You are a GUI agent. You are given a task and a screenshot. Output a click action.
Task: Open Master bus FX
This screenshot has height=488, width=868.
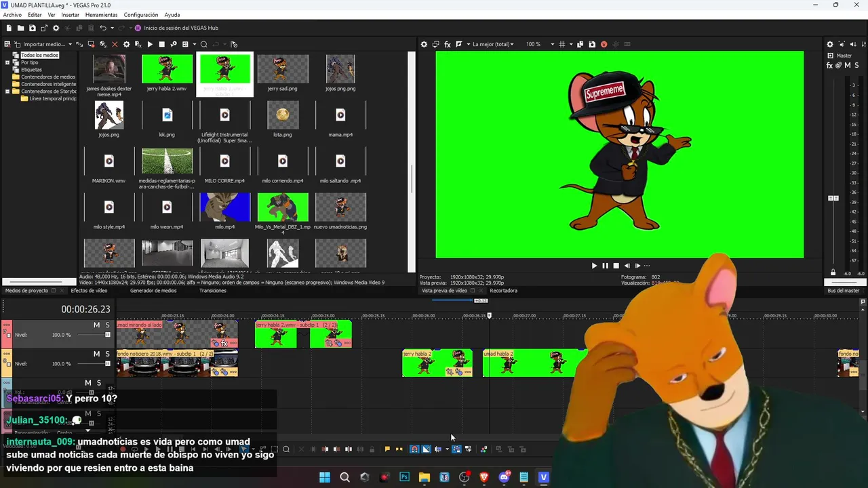click(829, 66)
